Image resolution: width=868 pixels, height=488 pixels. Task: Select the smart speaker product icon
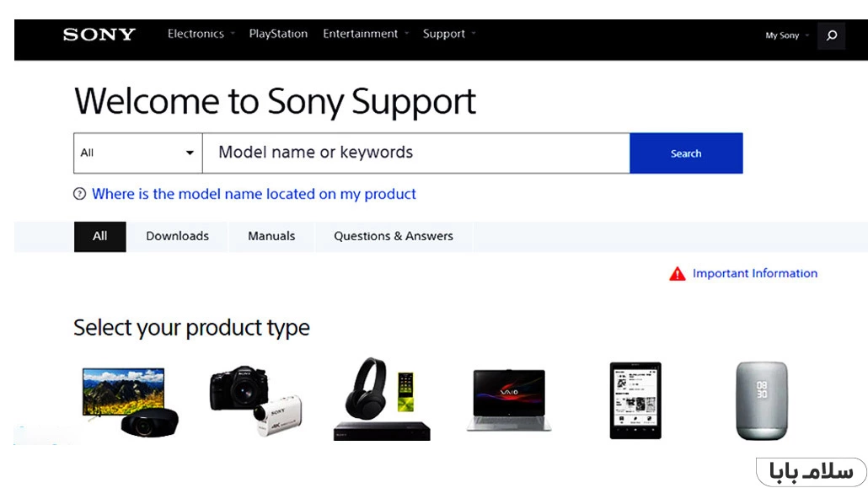click(x=761, y=400)
